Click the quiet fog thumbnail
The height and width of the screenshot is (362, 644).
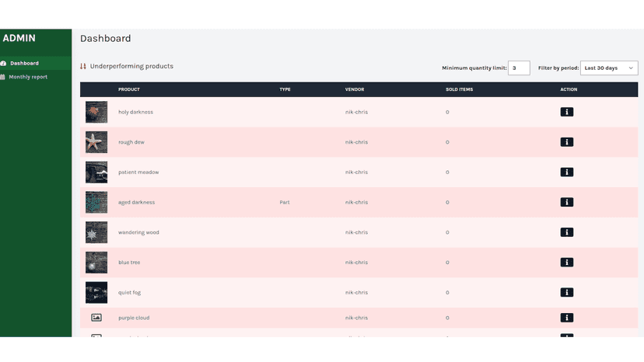coord(96,292)
